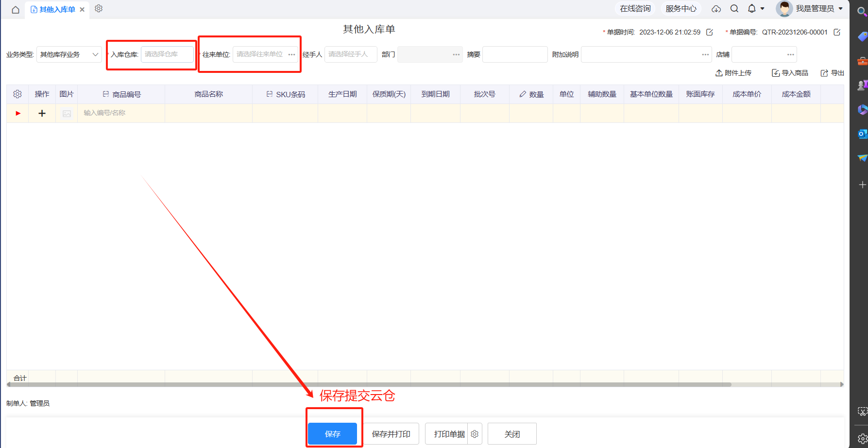868x448 pixels.
Task: Click the blue 保存 button
Action: [x=333, y=434]
